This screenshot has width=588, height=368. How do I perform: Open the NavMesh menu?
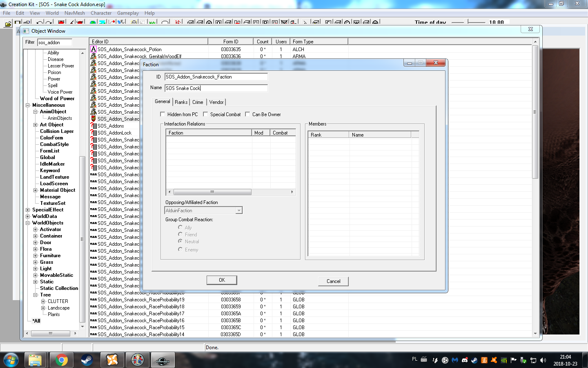tap(74, 13)
